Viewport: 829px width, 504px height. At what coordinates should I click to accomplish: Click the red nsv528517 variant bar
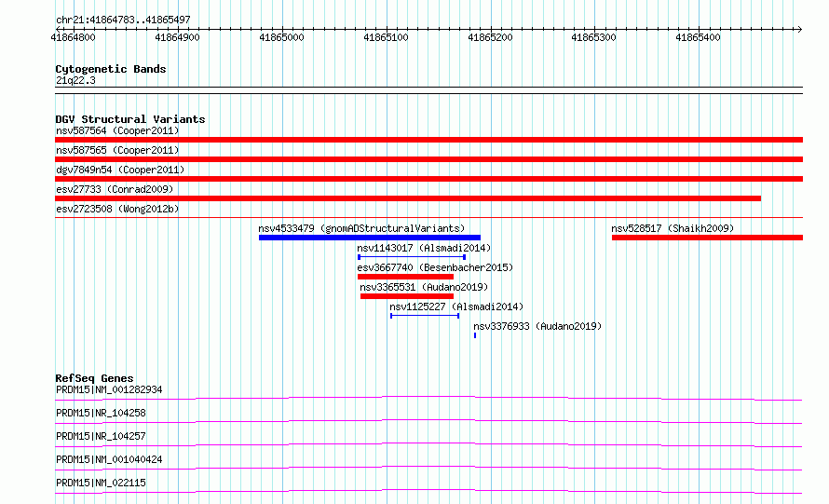[707, 238]
